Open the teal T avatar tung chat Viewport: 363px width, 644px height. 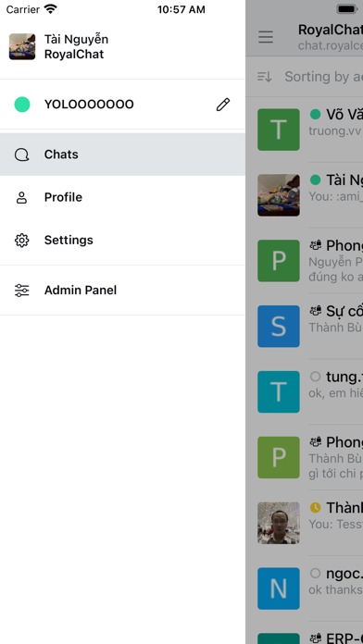coord(279,391)
